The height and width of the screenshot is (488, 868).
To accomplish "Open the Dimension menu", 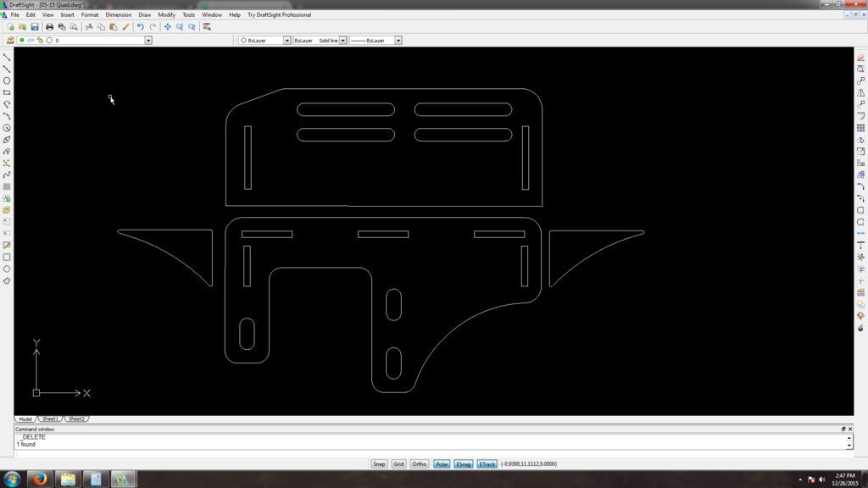I will tap(119, 15).
